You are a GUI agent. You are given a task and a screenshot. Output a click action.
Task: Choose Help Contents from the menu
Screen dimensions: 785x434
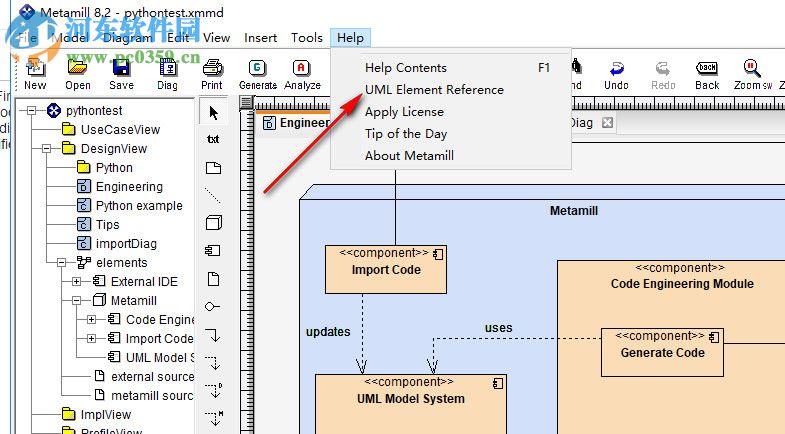tap(451, 68)
